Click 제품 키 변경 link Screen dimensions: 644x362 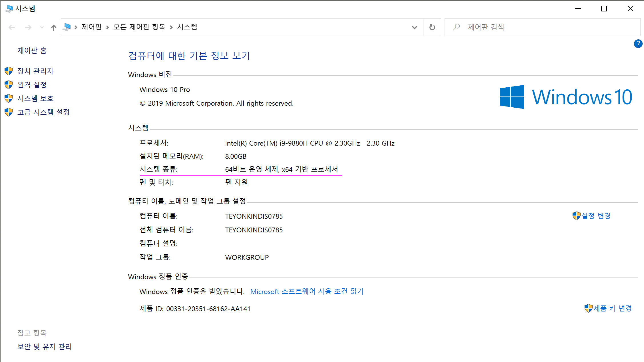point(613,308)
